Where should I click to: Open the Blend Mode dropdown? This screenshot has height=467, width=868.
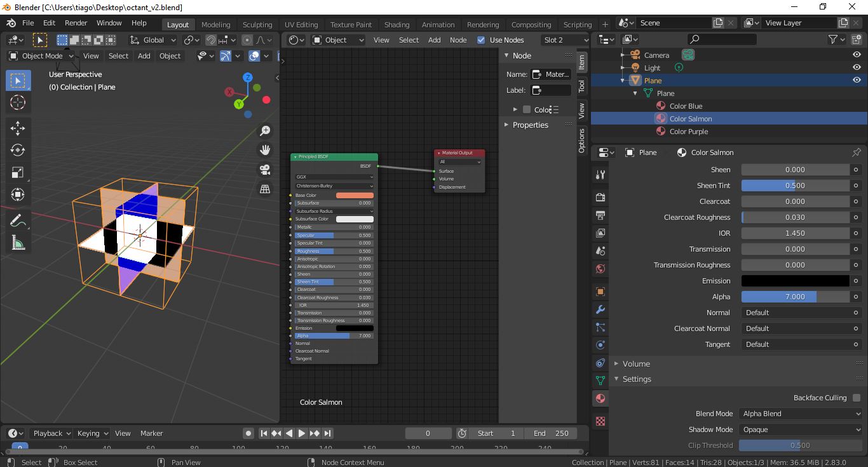tap(801, 414)
